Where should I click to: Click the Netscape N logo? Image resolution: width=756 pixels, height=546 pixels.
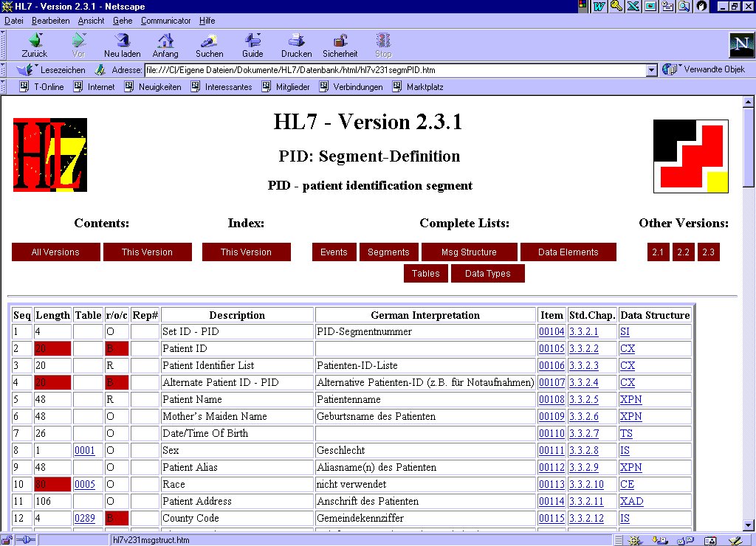coord(740,44)
